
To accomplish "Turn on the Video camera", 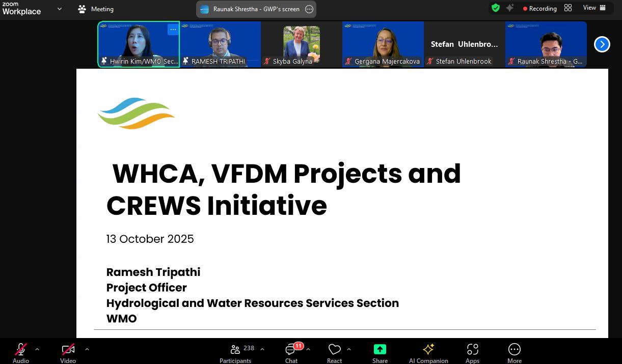I will (68, 353).
